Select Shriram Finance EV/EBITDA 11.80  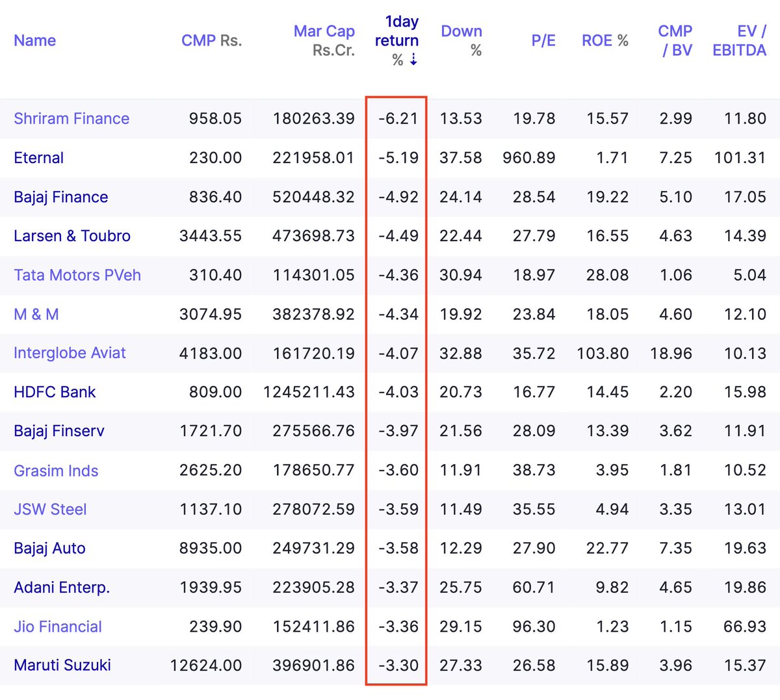(745, 118)
